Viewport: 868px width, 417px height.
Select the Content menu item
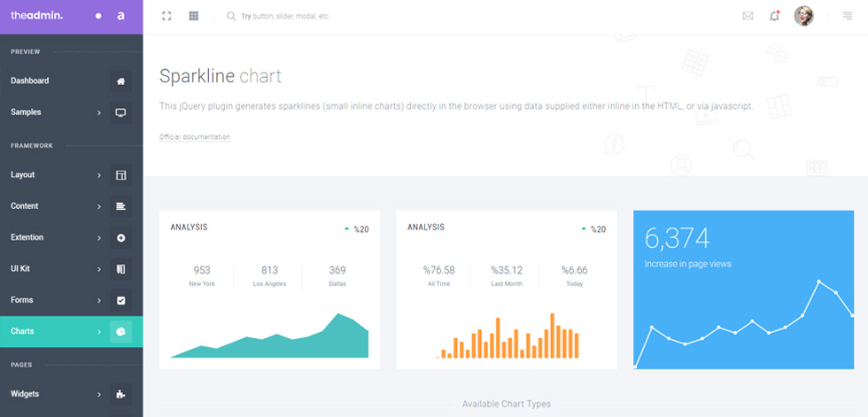72,206
